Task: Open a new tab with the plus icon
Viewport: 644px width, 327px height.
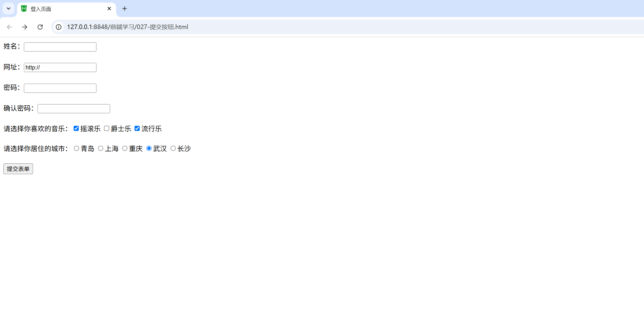Action: (x=125, y=9)
